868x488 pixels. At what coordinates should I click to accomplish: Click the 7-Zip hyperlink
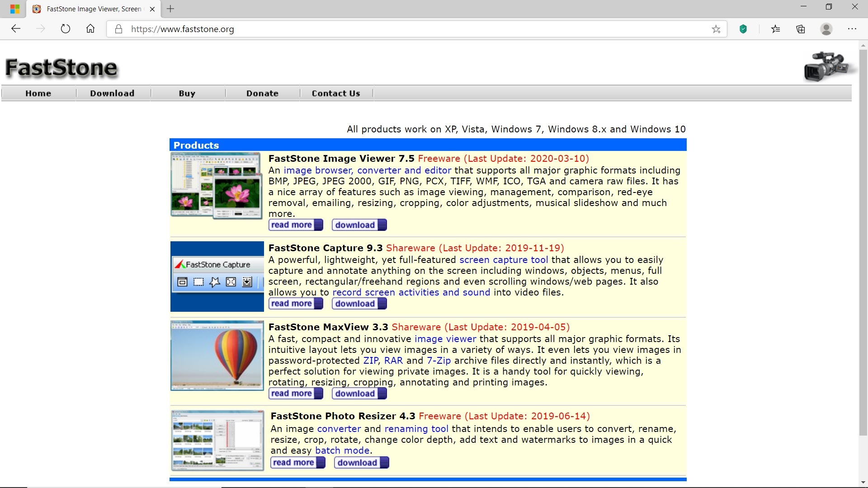pyautogui.click(x=439, y=361)
